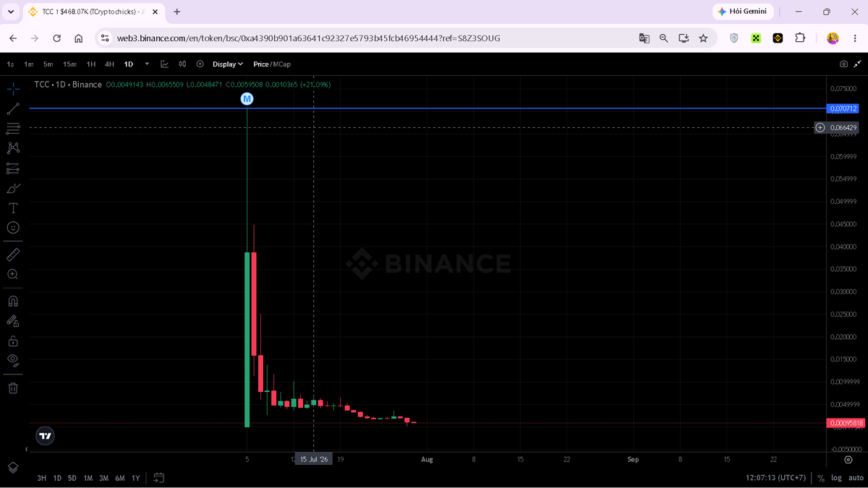Screen dimensions: 868x488
Task: Open the Fibonacci retracement tool
Action: point(13,129)
